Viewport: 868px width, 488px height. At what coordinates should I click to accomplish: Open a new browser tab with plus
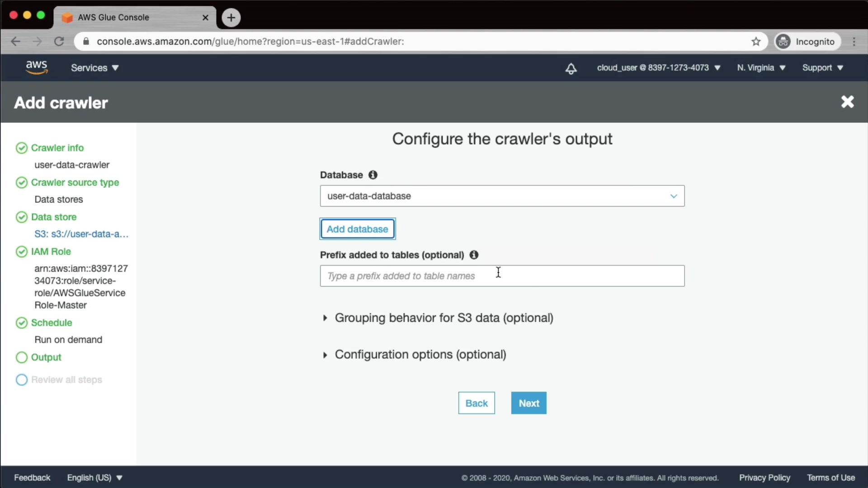click(x=231, y=18)
